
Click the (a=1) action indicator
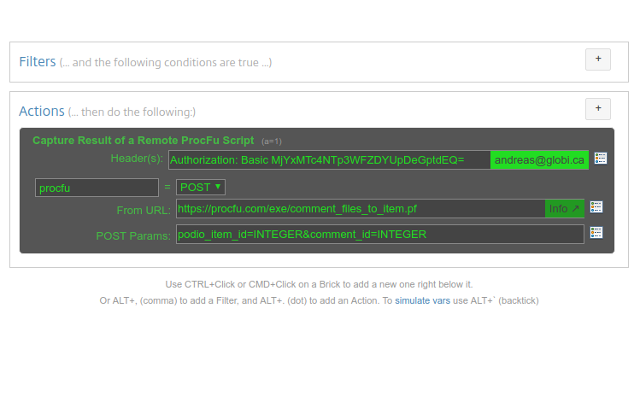[x=271, y=142]
